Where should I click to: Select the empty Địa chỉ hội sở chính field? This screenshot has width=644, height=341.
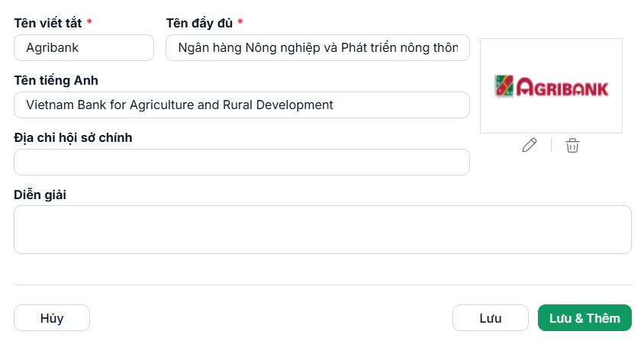(x=241, y=162)
